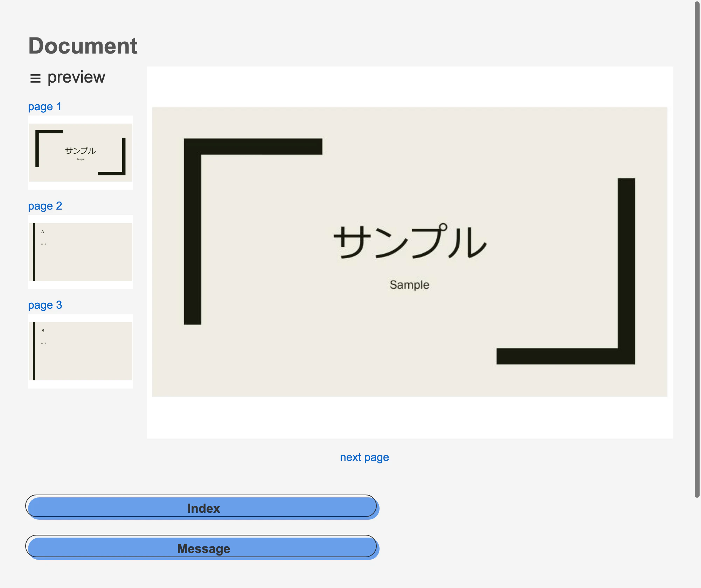Image resolution: width=701 pixels, height=588 pixels.
Task: Click the preview label text
Action: pos(76,77)
